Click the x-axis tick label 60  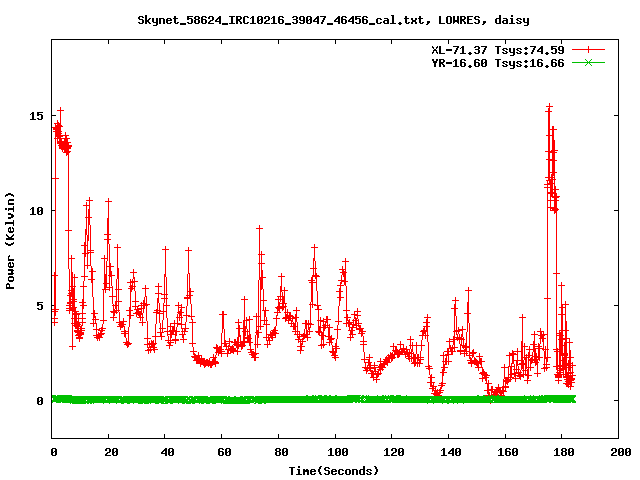(224, 452)
